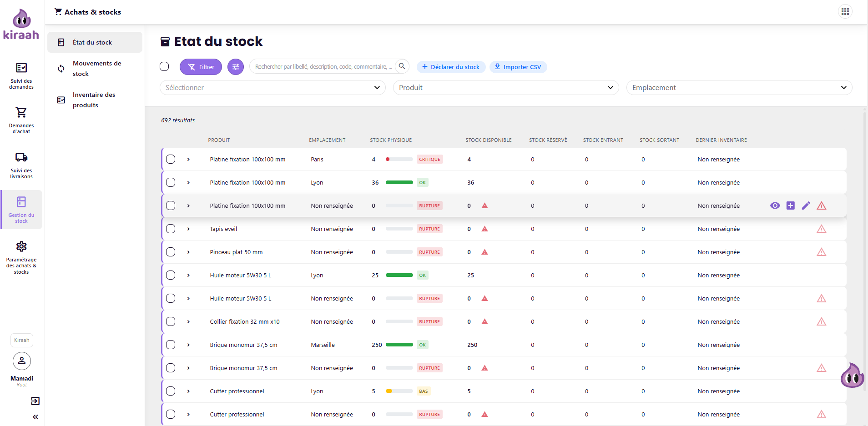This screenshot has width=868, height=426.
Task: Click the plus add-stock icon on highlighted row
Action: [791, 205]
